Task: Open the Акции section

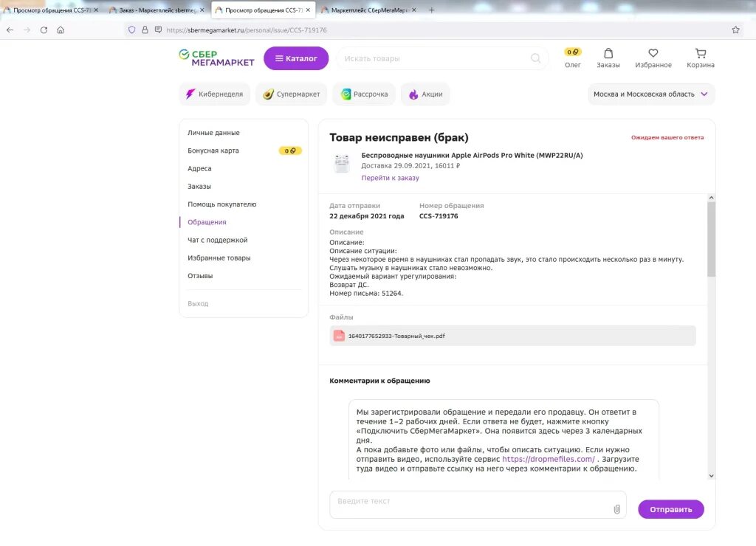Action: [x=425, y=94]
